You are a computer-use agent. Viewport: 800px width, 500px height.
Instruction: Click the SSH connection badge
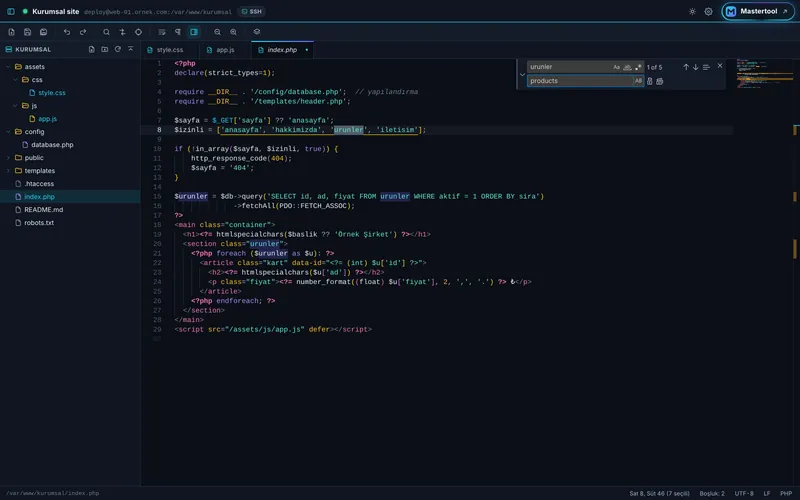(x=252, y=11)
